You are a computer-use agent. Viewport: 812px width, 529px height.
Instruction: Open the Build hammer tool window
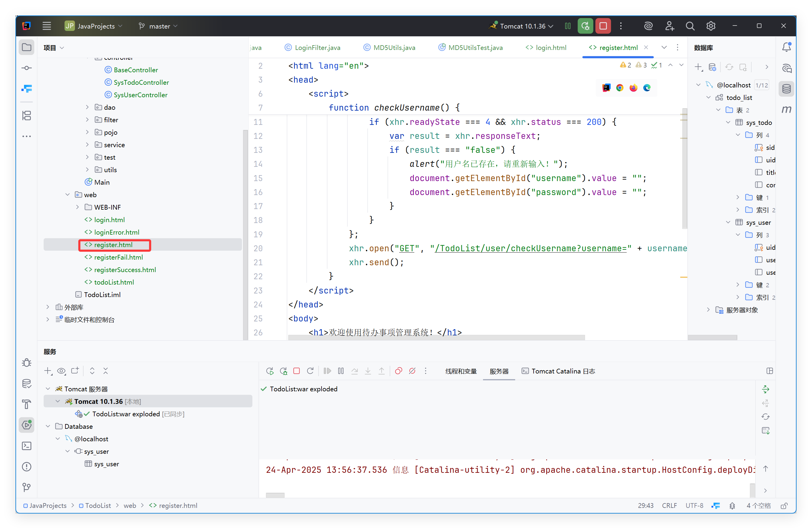click(26, 404)
